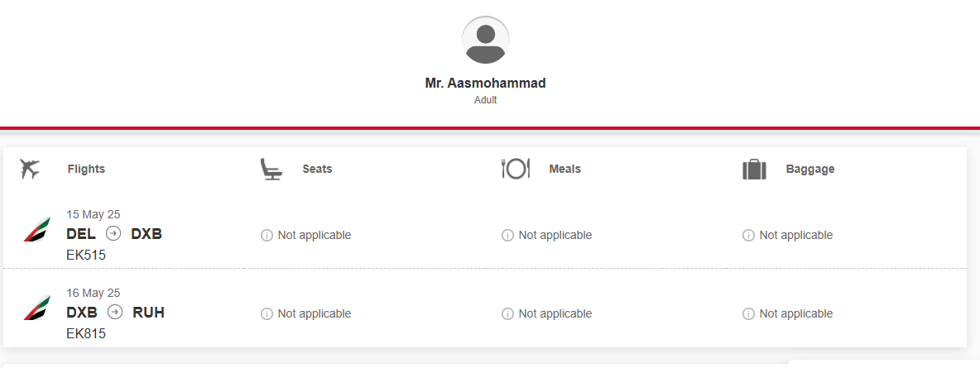Viewport: 980px width, 368px height.
Task: Click the Meals plate and cutlery icon
Action: pyautogui.click(x=516, y=169)
